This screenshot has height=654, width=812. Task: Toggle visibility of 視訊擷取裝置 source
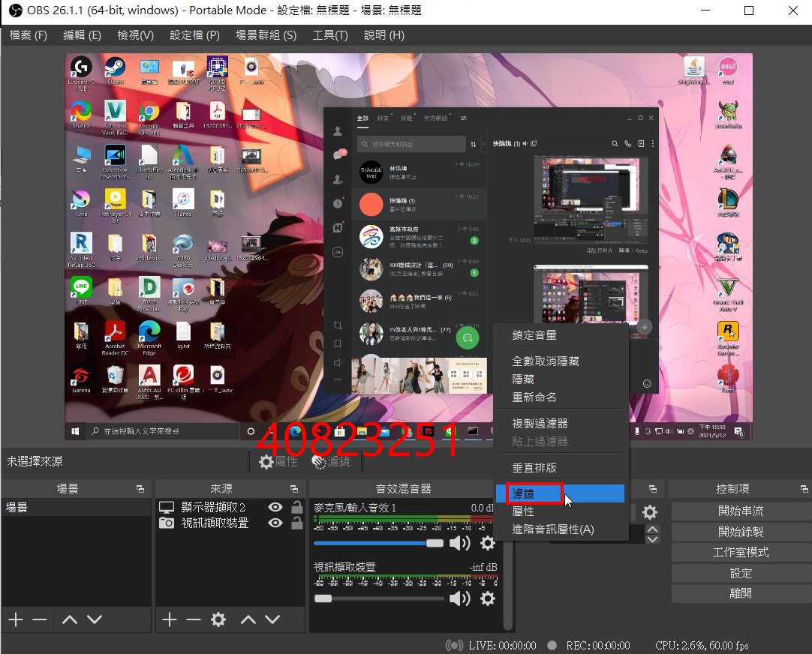coord(275,523)
